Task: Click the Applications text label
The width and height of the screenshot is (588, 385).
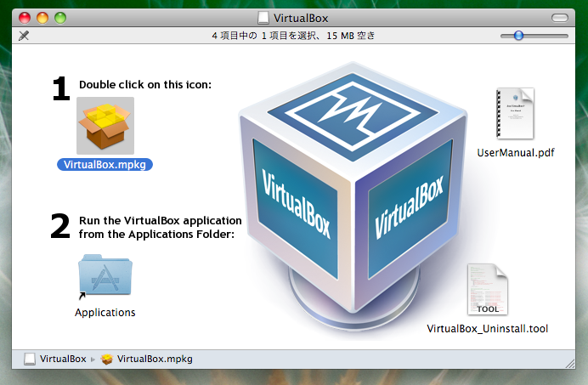Action: (105, 312)
